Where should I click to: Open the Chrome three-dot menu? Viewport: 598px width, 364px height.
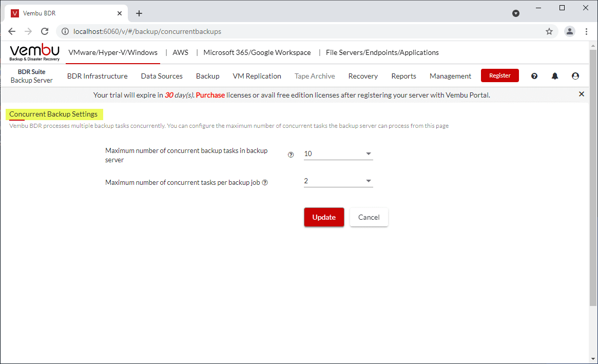[587, 31]
